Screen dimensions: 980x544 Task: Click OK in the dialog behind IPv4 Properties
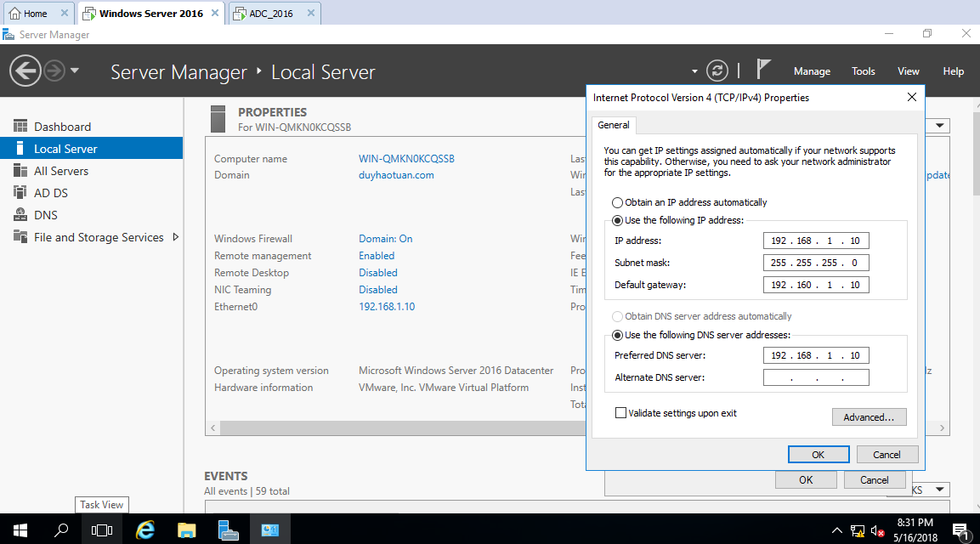pos(806,479)
